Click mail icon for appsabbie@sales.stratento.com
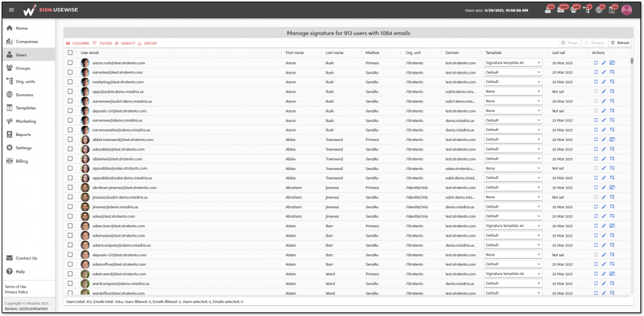The width and height of the screenshot is (644, 316). (x=612, y=168)
